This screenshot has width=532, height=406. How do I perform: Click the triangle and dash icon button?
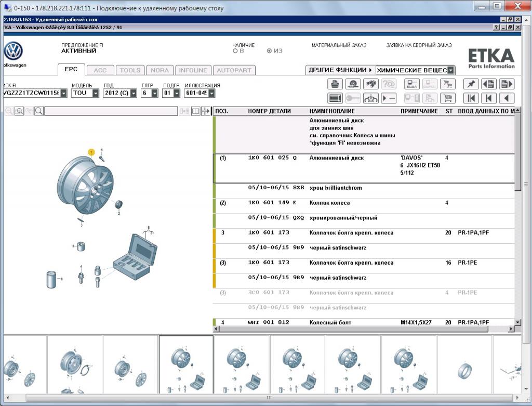(389, 98)
